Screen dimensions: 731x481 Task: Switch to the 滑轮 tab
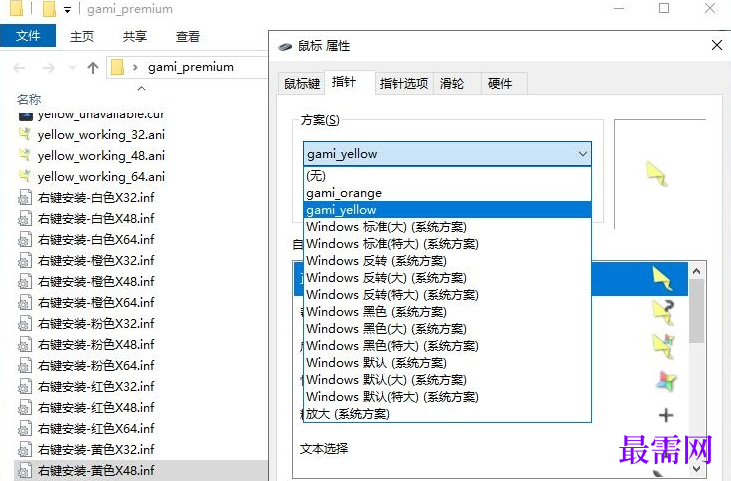457,83
